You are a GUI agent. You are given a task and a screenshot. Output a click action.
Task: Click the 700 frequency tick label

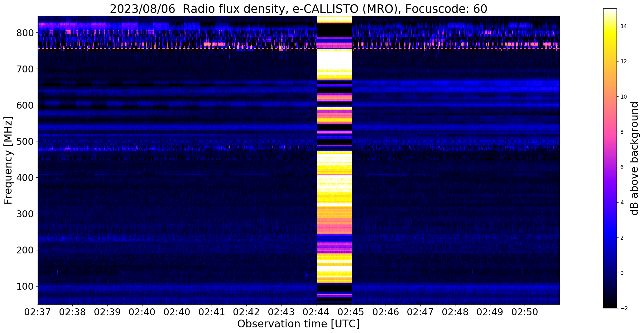(25, 69)
